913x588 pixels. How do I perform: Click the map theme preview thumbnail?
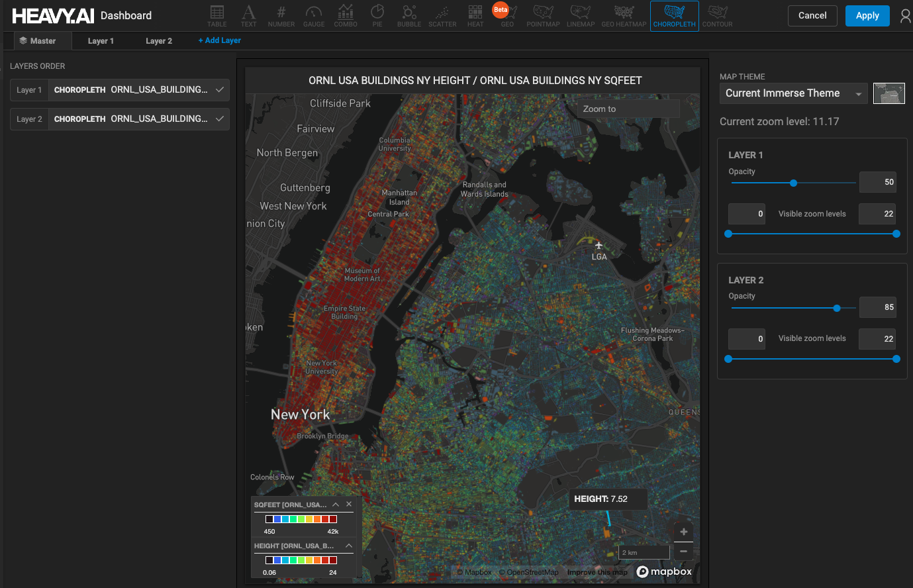(889, 93)
